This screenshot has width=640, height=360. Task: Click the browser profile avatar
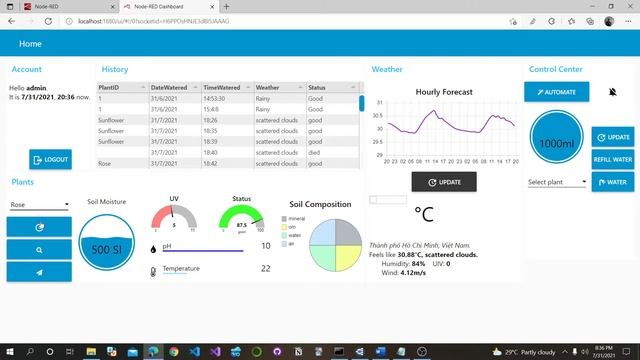click(x=609, y=21)
